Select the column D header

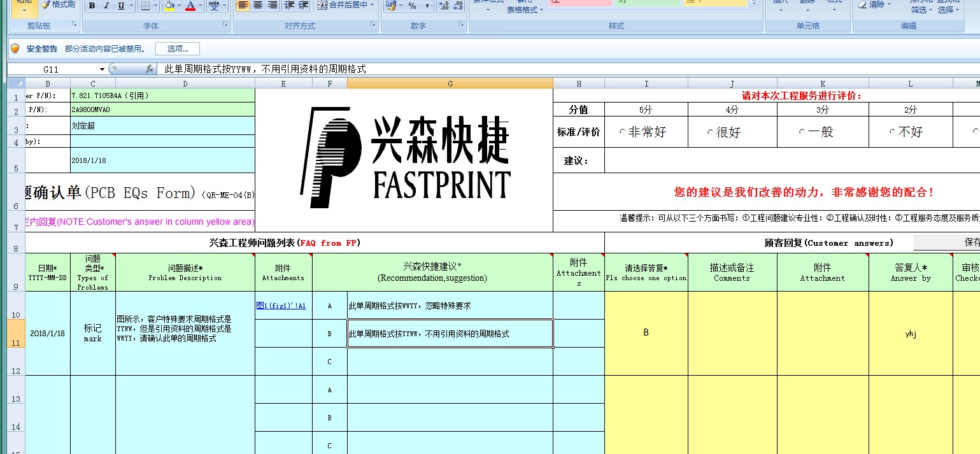pos(185,83)
